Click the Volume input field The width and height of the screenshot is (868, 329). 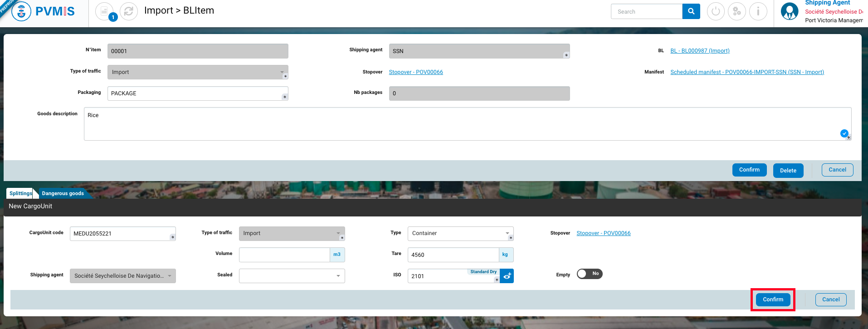pyautogui.click(x=284, y=255)
